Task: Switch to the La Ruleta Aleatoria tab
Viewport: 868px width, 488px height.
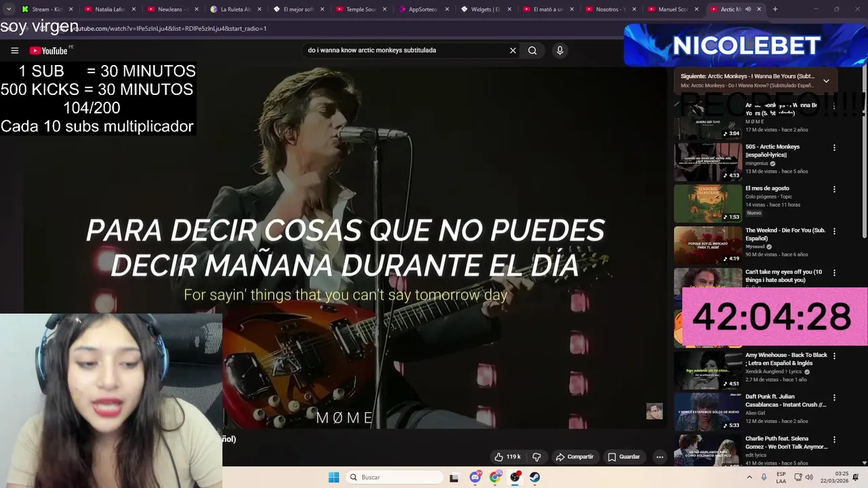Action: pos(234,9)
